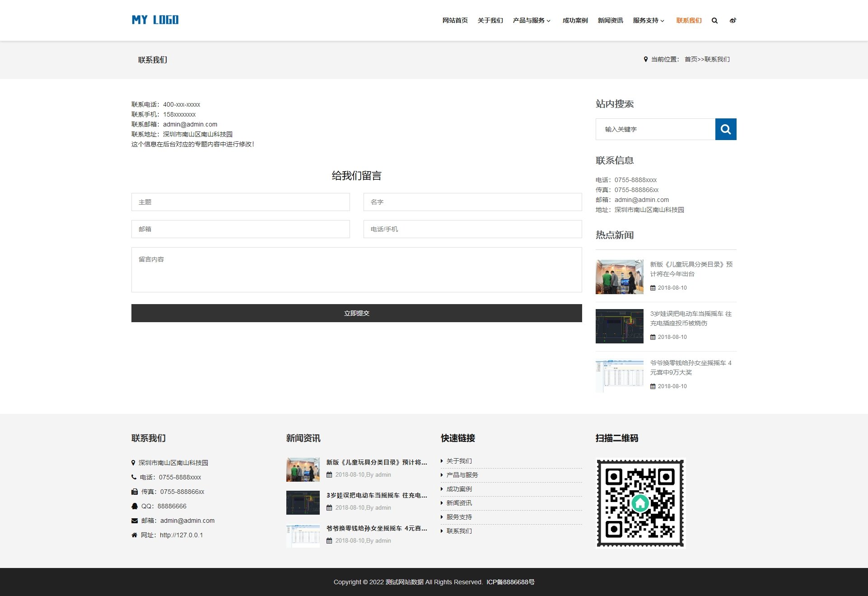Click the QQ penguin icon in footer
The image size is (868, 596).
click(134, 506)
